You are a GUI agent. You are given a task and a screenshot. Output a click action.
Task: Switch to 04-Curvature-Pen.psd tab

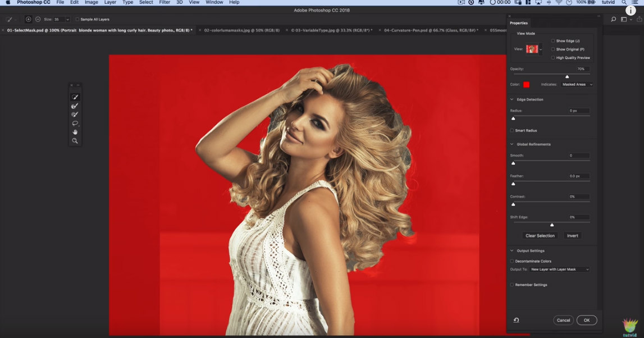(431, 30)
